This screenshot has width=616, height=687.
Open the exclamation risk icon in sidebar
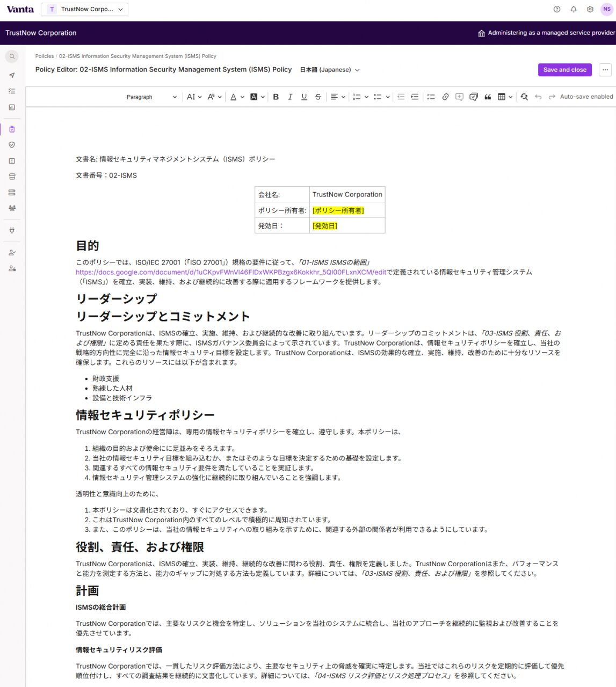(12, 160)
